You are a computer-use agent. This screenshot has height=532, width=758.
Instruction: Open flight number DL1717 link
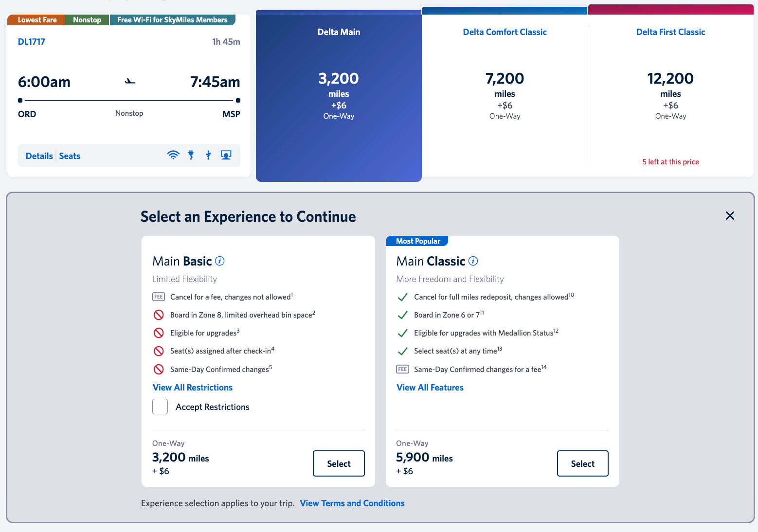(x=32, y=42)
